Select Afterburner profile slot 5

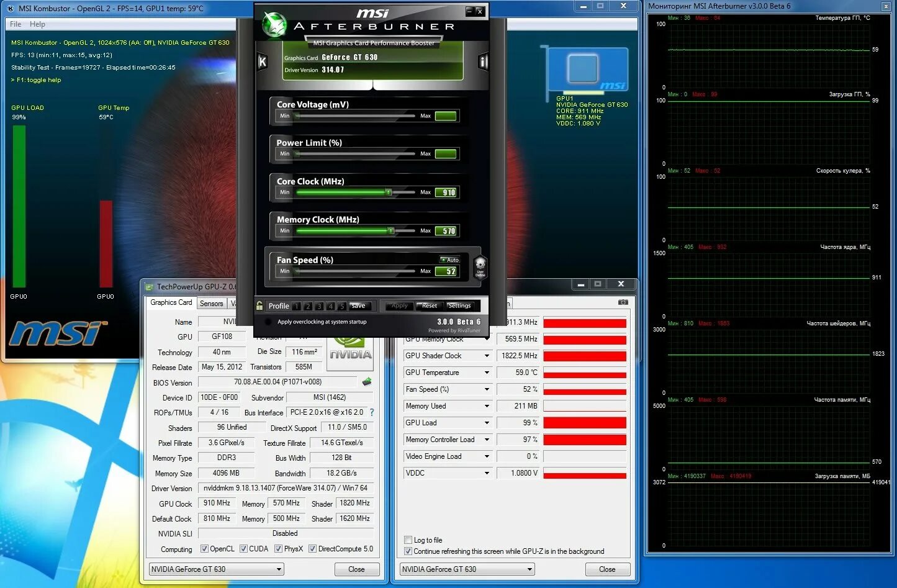(x=341, y=306)
